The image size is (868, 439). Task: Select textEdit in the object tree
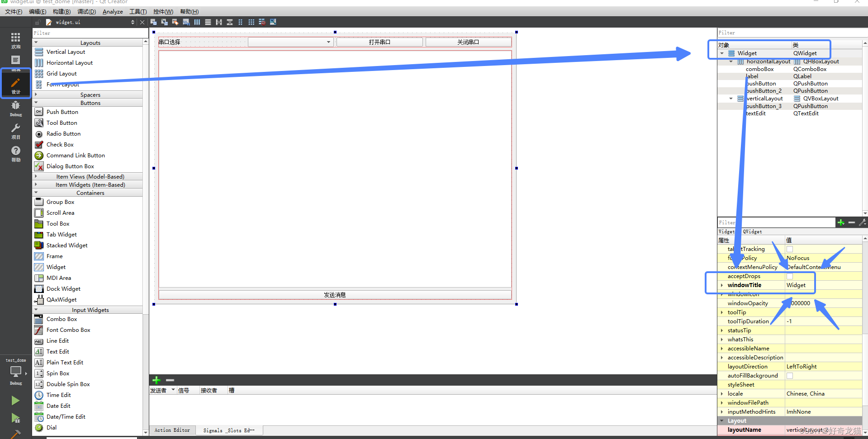[756, 113]
